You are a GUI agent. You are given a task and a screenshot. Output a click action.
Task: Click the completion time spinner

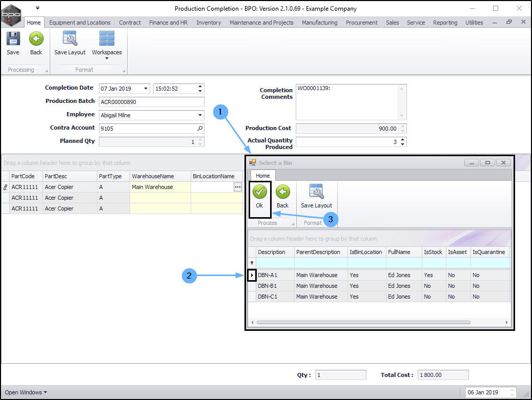coord(200,89)
